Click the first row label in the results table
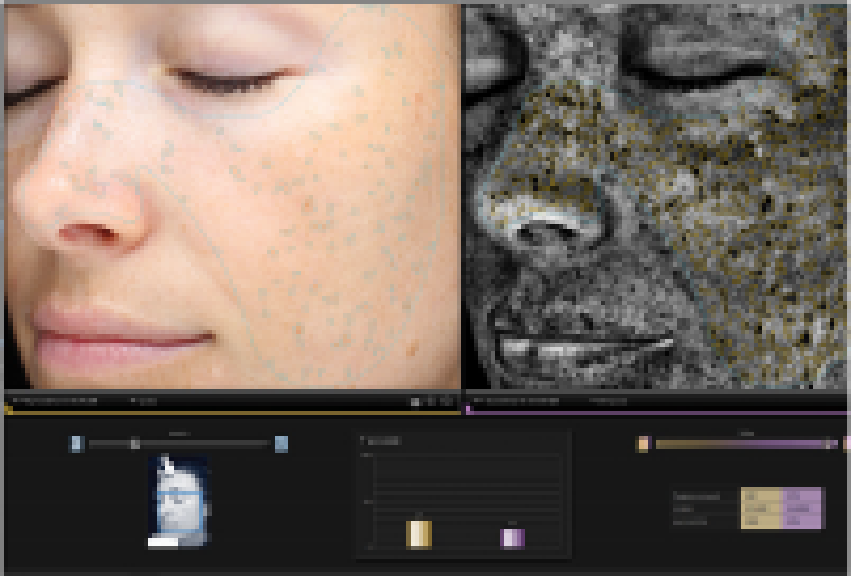The image size is (851, 580). pos(696,496)
